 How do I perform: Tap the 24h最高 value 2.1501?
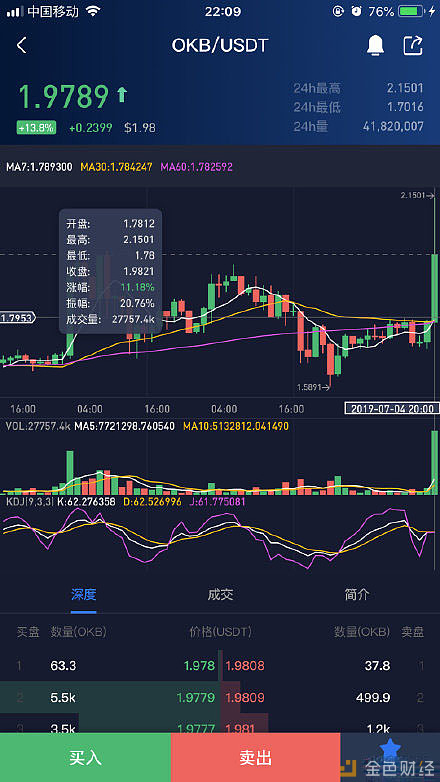[x=405, y=88]
